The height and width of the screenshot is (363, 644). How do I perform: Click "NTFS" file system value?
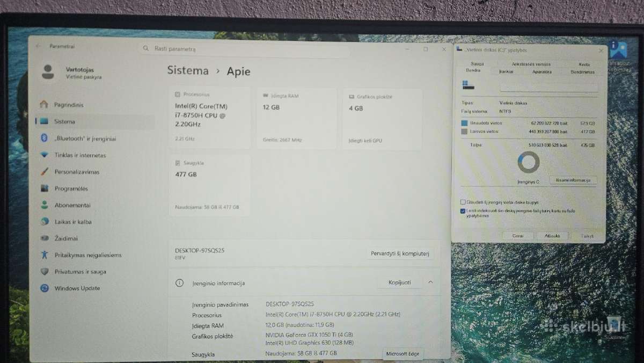[x=505, y=111]
